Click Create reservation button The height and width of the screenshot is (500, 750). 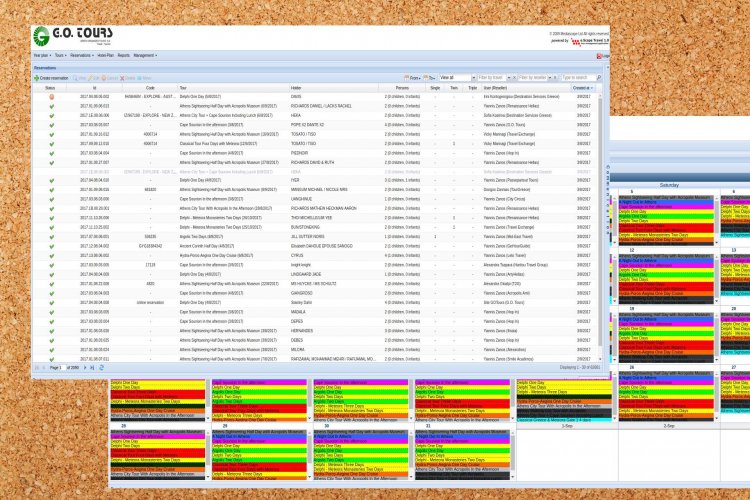(x=51, y=78)
